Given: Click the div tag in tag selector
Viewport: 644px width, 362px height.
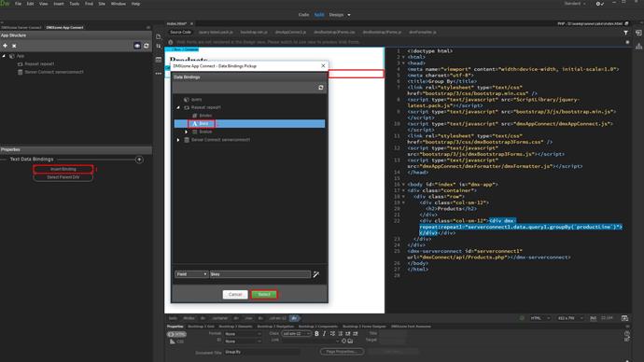Looking at the screenshot, I should point(295,318).
